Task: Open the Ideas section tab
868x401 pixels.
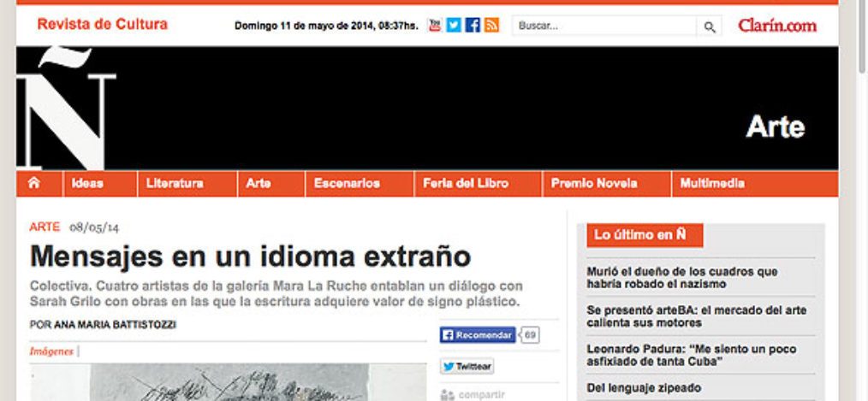Action: 100,184
